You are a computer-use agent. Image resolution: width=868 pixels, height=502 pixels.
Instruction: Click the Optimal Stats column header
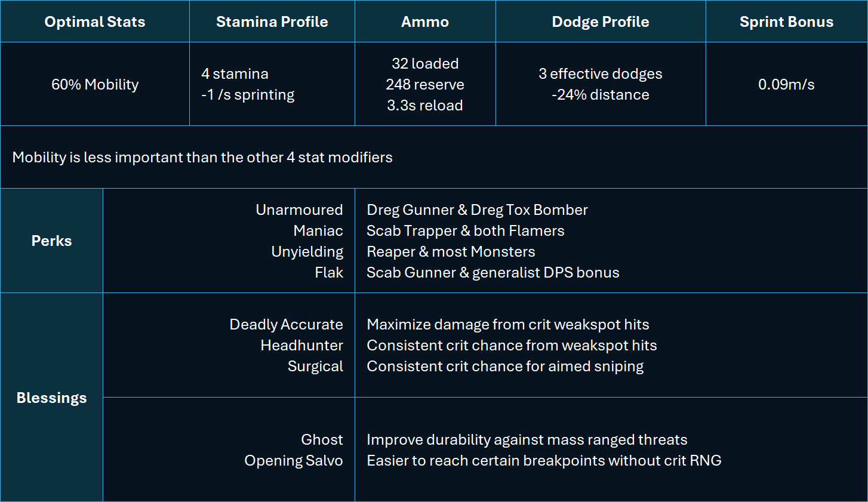point(95,21)
